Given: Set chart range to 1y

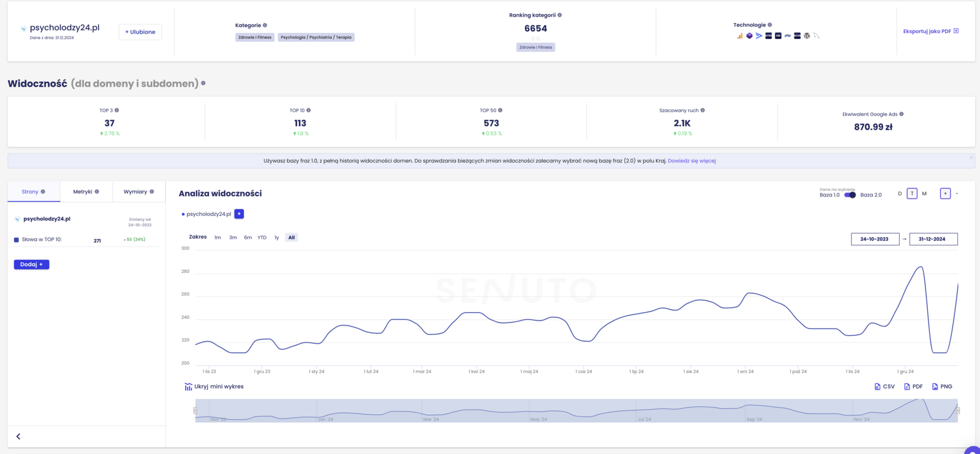Looking at the screenshot, I should 277,237.
